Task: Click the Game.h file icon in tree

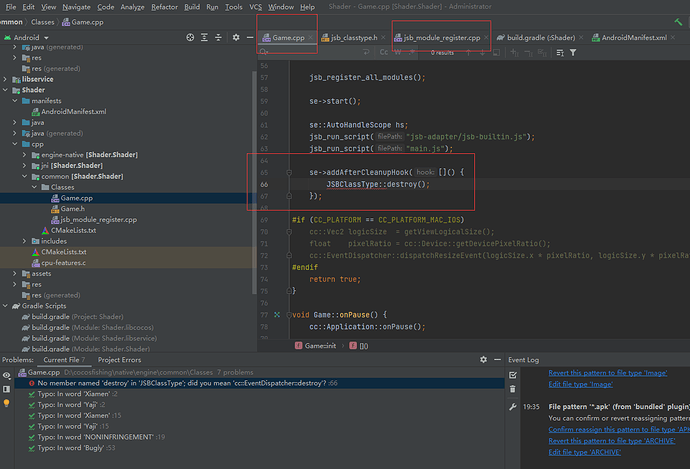Action: 53,208
